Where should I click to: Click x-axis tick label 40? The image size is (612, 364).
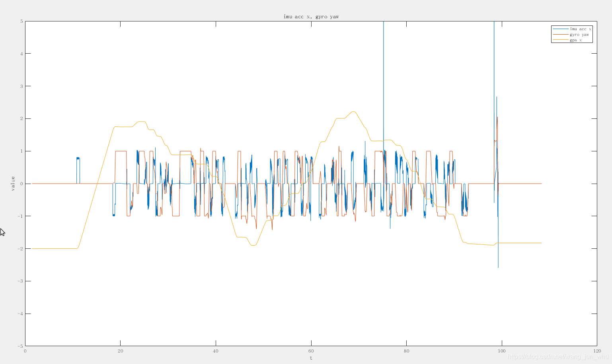pyautogui.click(x=216, y=351)
